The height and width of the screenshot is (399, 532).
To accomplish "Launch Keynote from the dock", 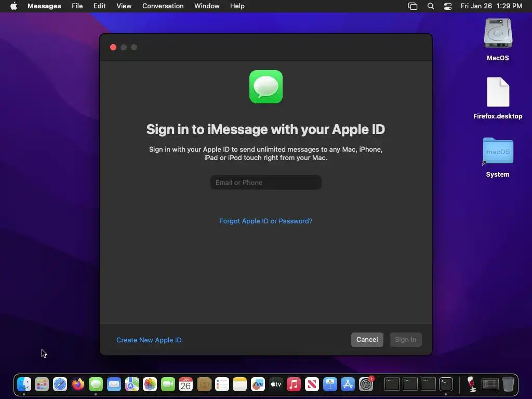I will click(330, 384).
